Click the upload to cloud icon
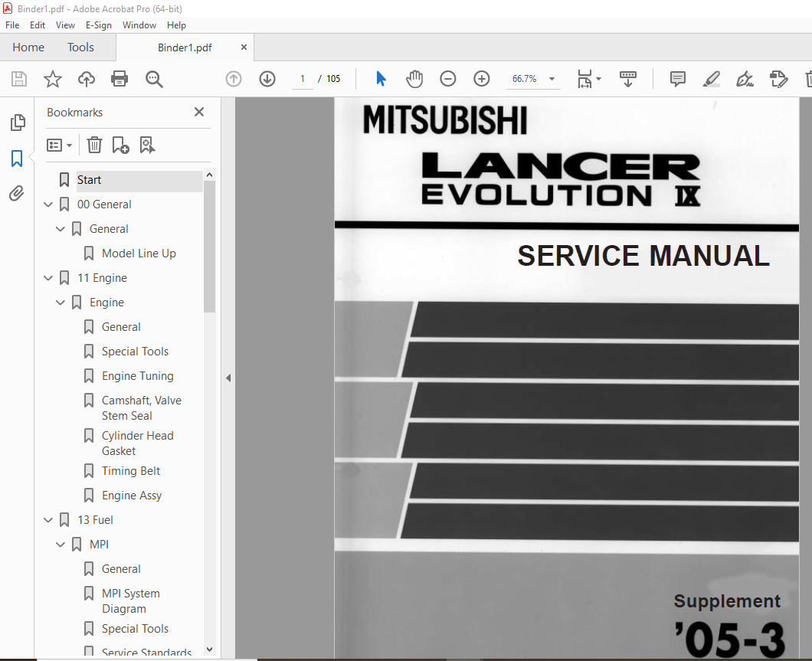Image resolution: width=812 pixels, height=661 pixels. pyautogui.click(x=87, y=79)
